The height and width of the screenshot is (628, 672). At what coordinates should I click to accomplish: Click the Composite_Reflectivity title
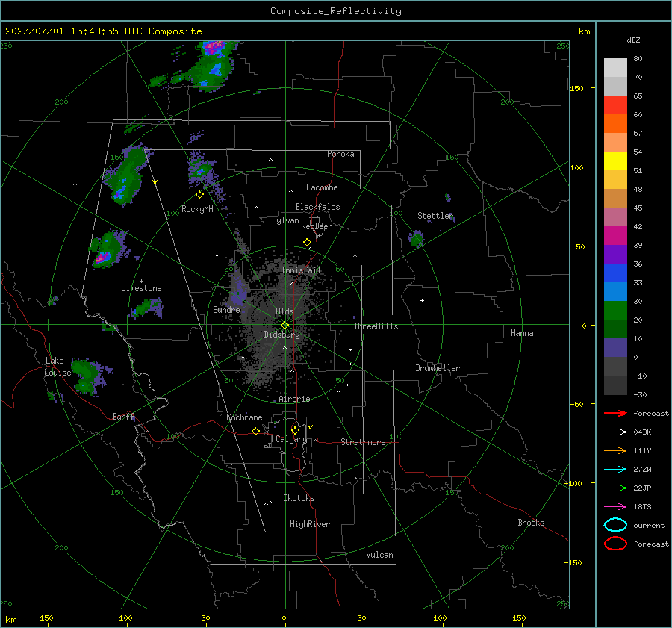(335, 11)
